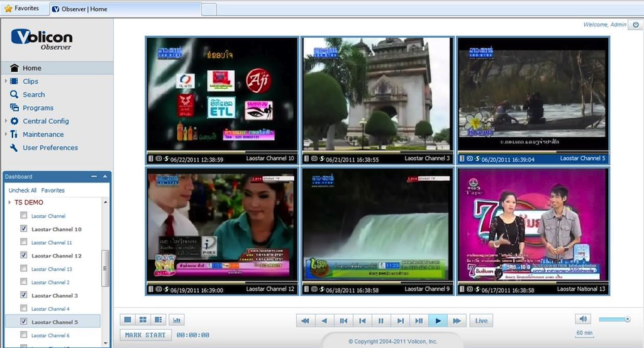The width and height of the screenshot is (644, 348).
Task: Open a new empty browser tab
Action: [x=209, y=9]
